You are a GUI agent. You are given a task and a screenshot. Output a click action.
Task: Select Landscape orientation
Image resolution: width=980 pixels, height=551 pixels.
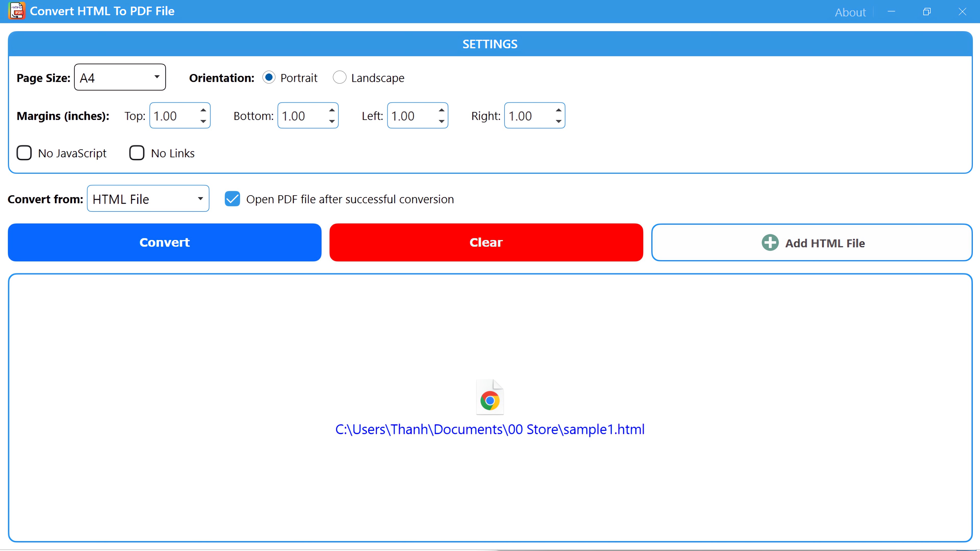[339, 77]
